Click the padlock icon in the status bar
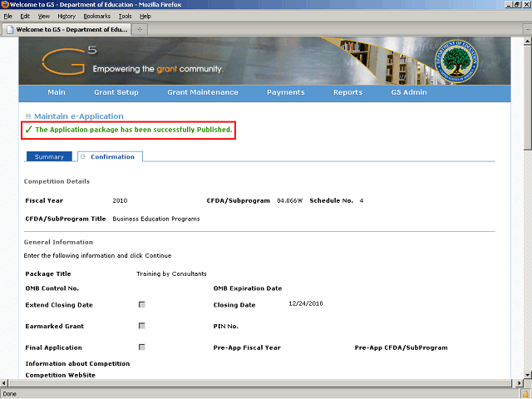532x399 pixels. click(x=525, y=394)
